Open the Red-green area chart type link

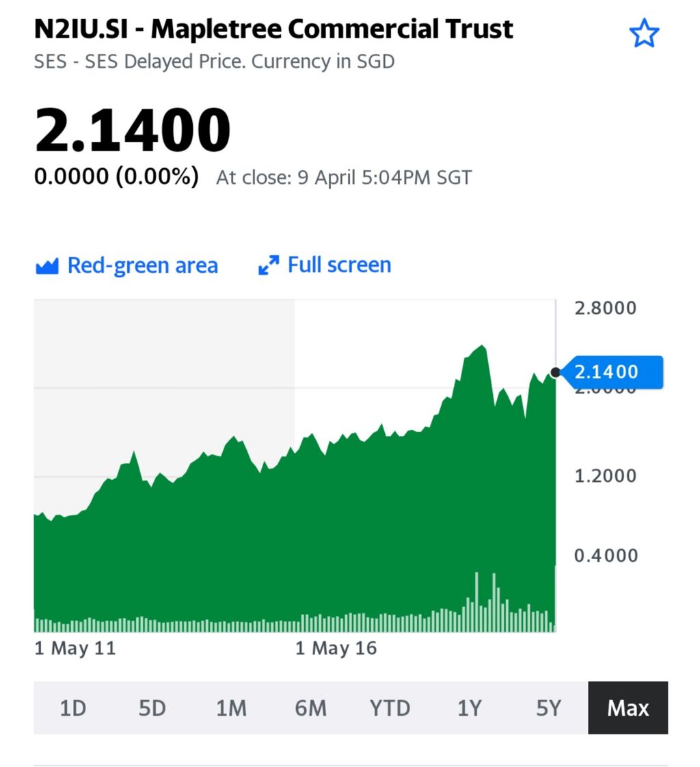point(127,266)
